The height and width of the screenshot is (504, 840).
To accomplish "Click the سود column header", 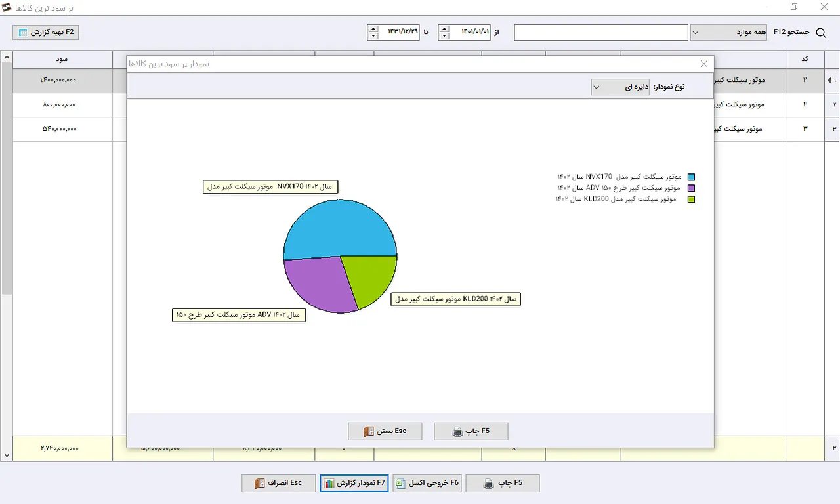I will tap(62, 59).
